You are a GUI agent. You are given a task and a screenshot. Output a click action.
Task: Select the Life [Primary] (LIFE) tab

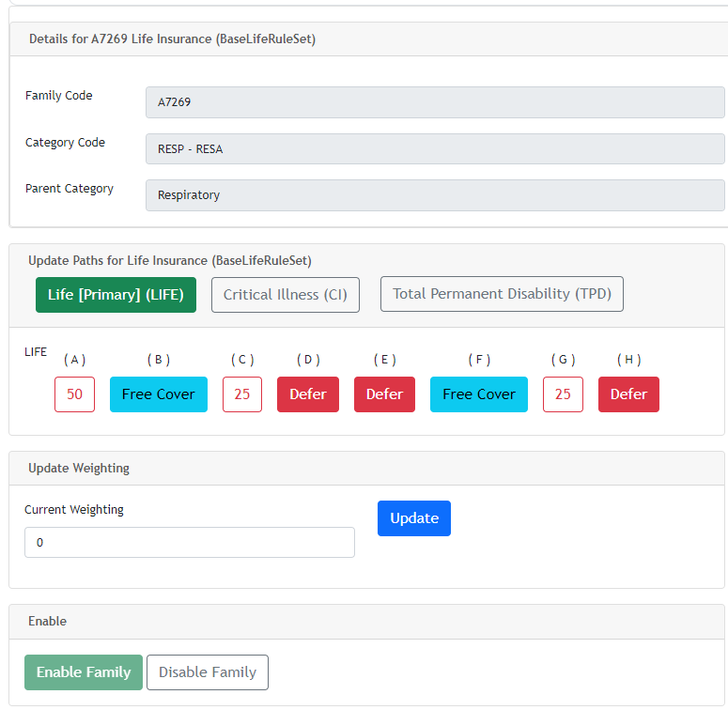[x=116, y=294]
